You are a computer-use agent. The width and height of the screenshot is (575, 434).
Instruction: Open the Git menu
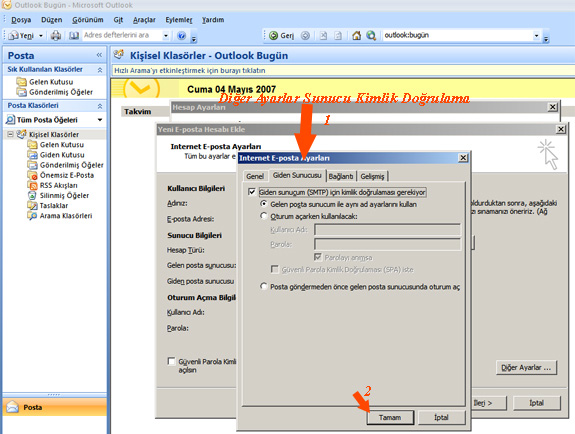(x=118, y=20)
